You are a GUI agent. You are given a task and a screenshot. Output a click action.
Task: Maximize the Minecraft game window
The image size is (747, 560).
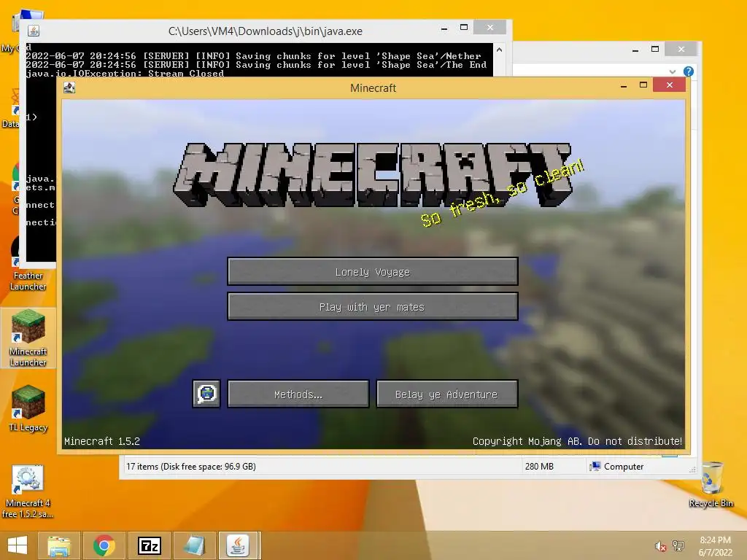(643, 85)
